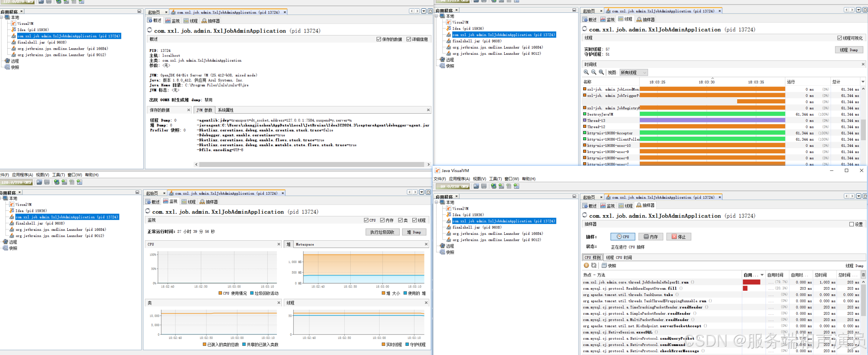The image size is (868, 355).
Task: Click the 89.0/228.0MB memory gauge in Sampler window
Action: tap(453, 186)
